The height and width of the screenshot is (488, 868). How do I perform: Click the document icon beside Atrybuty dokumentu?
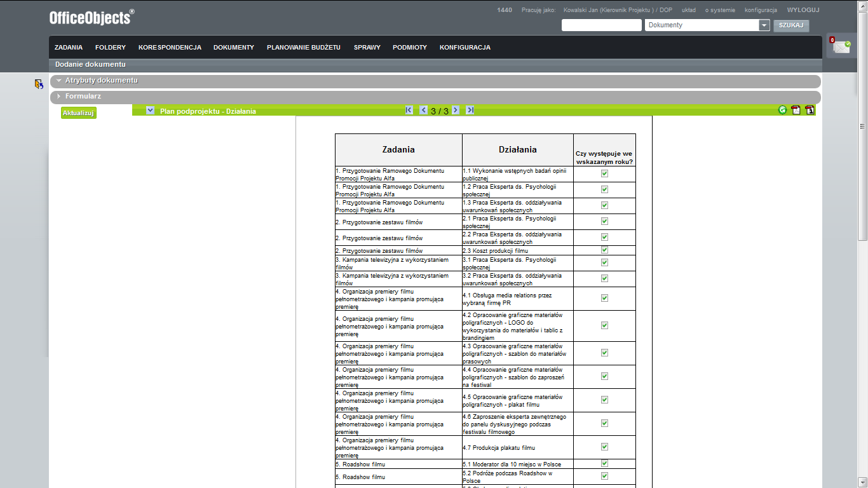pos(39,84)
